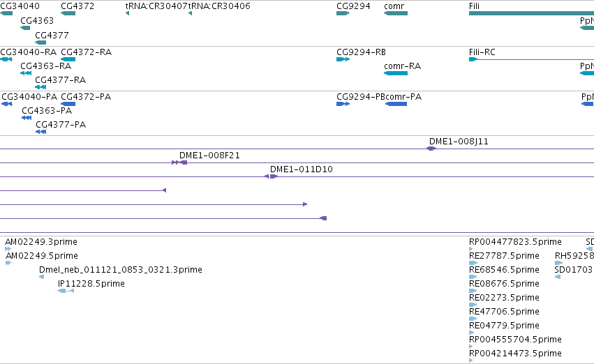Select RE02273.5prime EST
Image resolution: width=594 pixels, height=364 pixels.
click(x=473, y=305)
